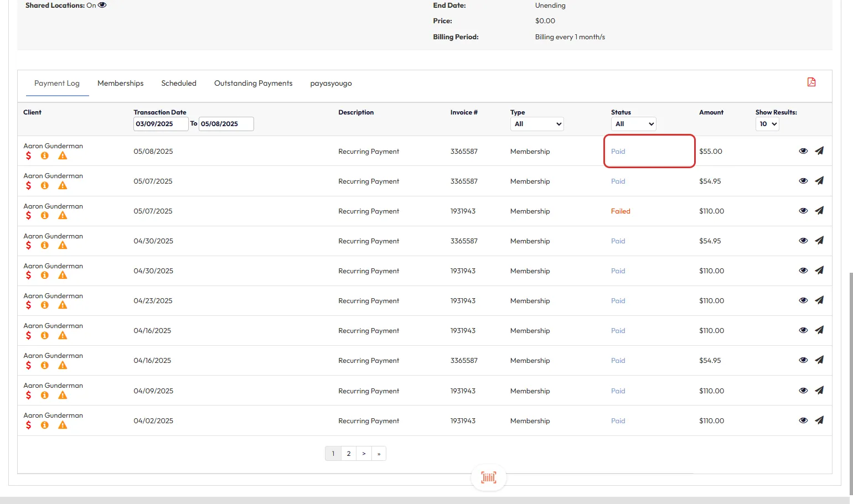Screen dimensions: 853x504
Task: Click dollar sign icon in 05/08/2025 row
Action: (29, 156)
